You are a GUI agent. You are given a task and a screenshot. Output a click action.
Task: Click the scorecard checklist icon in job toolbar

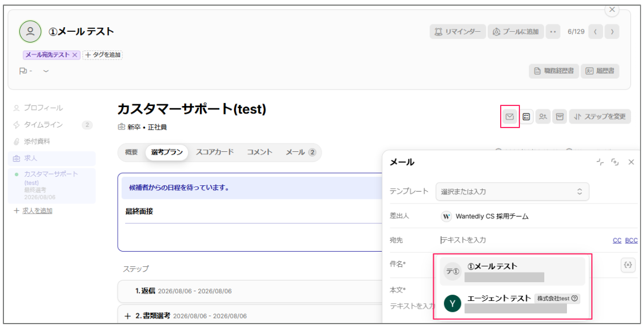(526, 117)
